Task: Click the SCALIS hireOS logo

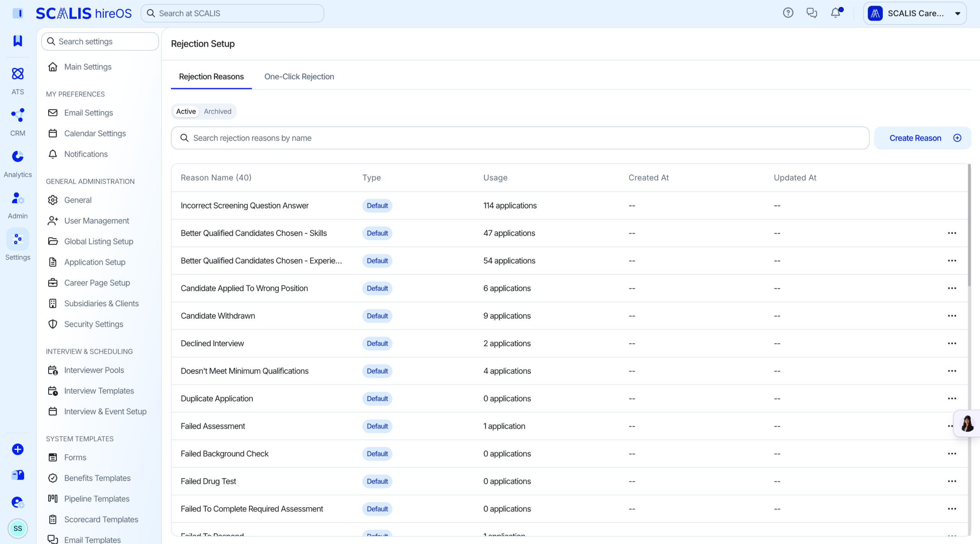Action: (83, 13)
